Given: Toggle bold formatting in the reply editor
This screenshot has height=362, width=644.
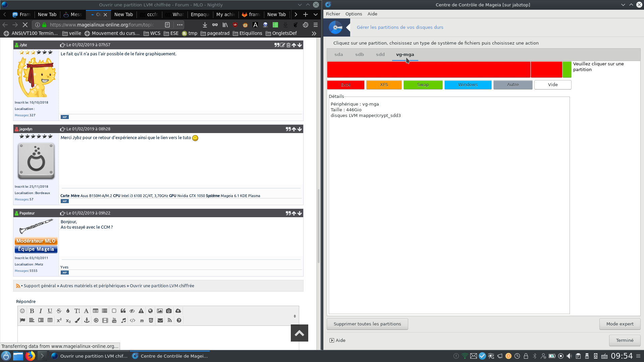Looking at the screenshot, I should click(x=32, y=311).
